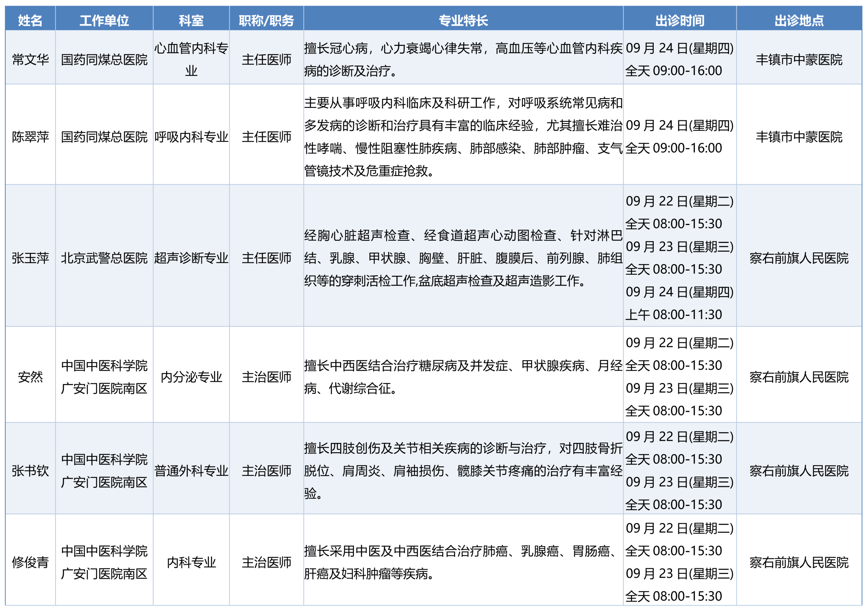Select the name cell 张玉萍
This screenshot has height=614, width=868.
[30, 258]
